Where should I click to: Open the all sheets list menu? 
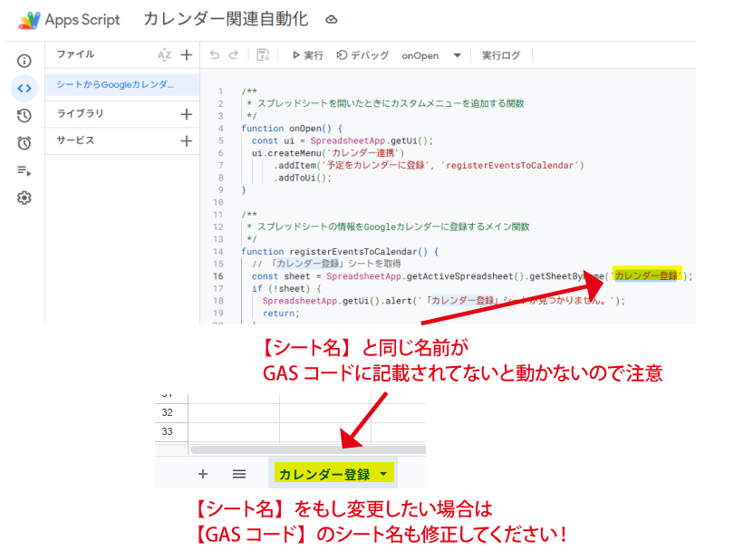tap(239, 474)
